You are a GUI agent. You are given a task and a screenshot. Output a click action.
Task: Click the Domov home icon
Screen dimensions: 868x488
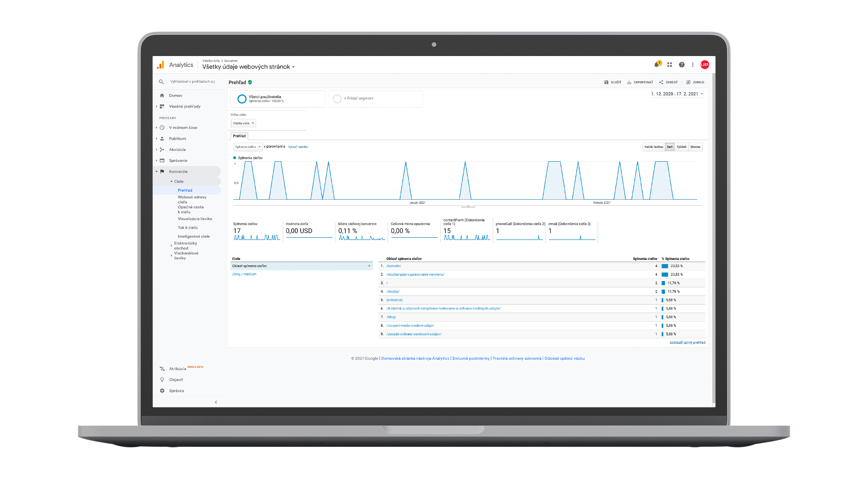pyautogui.click(x=162, y=95)
